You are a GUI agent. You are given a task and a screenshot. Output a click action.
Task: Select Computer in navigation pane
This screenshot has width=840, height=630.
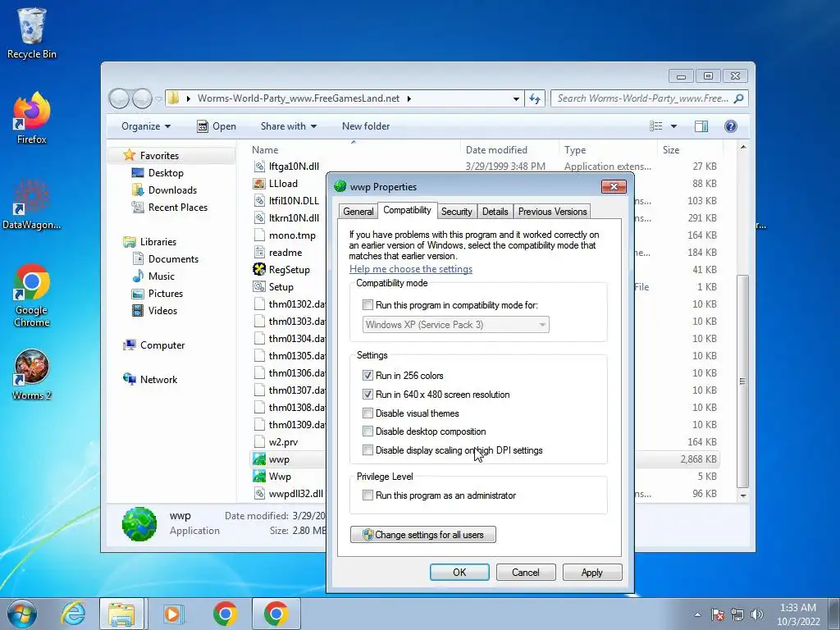point(162,345)
